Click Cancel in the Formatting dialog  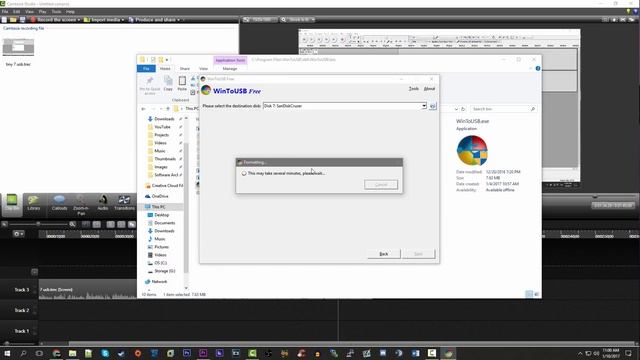click(x=381, y=185)
